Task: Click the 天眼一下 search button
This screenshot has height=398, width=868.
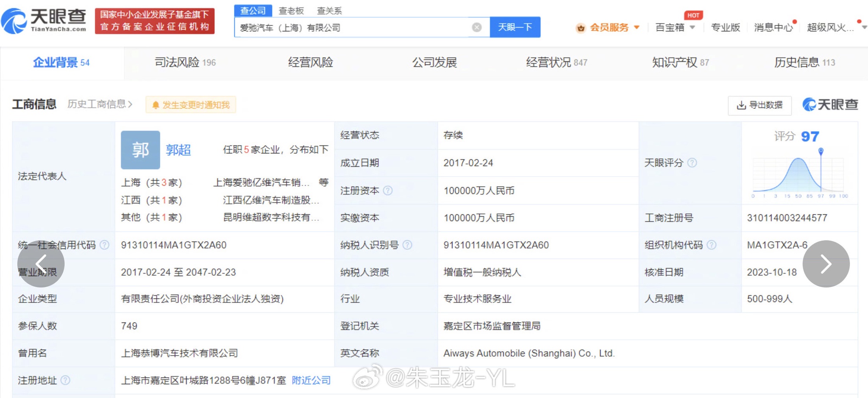Action: tap(515, 27)
